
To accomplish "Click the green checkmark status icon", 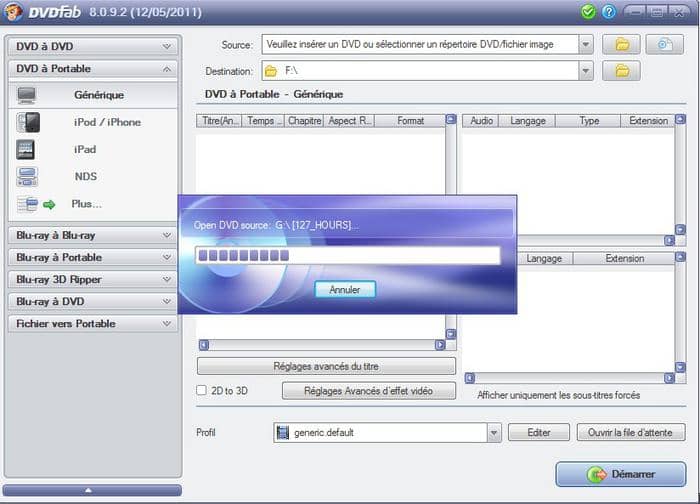I will coord(588,12).
